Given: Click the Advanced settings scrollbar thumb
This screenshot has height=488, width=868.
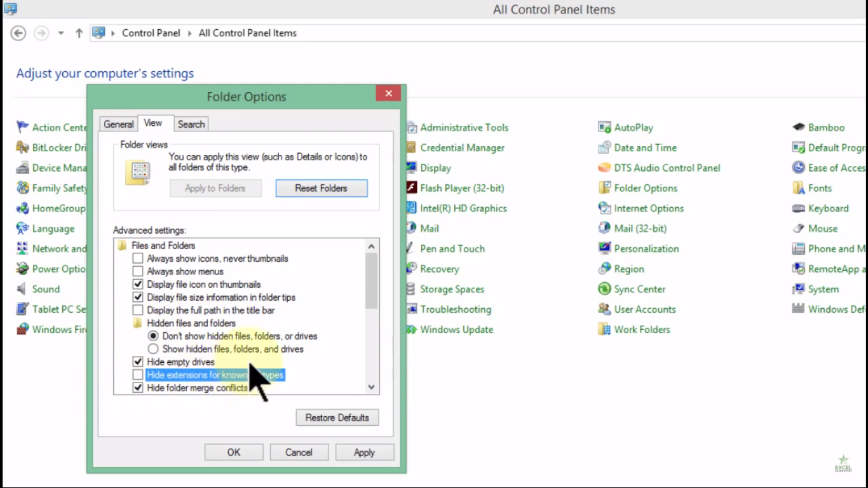Looking at the screenshot, I should pos(372,281).
